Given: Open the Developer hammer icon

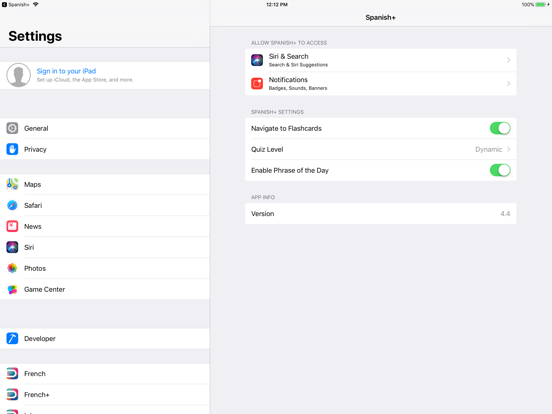Looking at the screenshot, I should point(12,338).
